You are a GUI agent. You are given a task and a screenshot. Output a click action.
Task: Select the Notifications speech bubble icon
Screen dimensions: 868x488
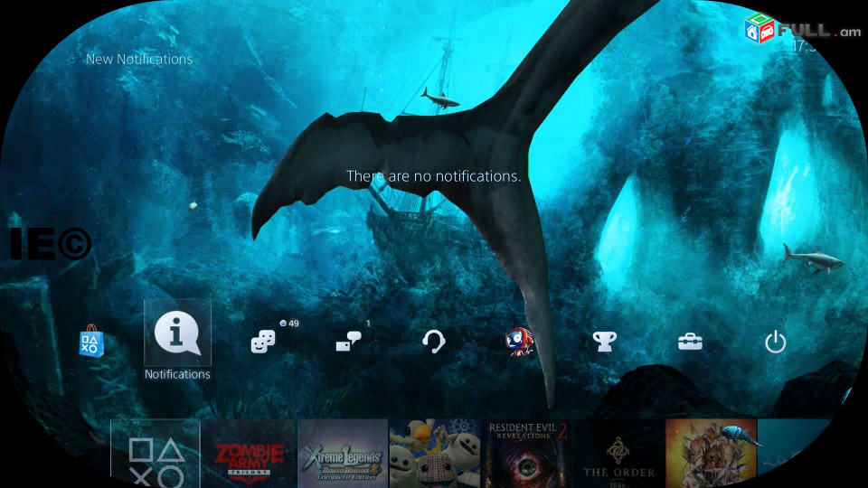(x=177, y=333)
